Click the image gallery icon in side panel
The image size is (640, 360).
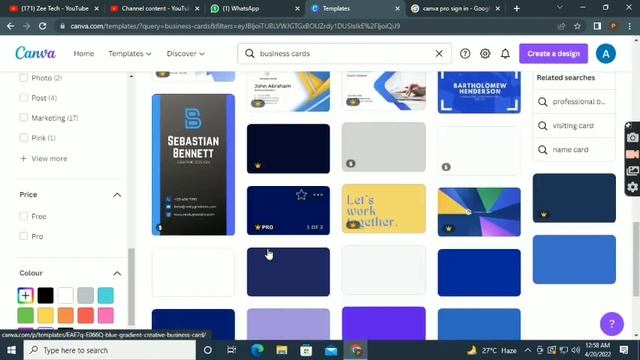point(632,171)
